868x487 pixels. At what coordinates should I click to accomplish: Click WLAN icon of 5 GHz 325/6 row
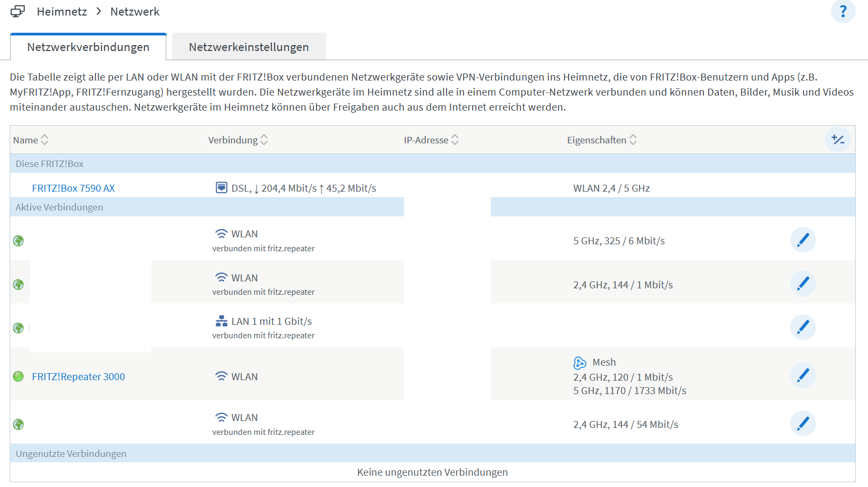click(222, 234)
